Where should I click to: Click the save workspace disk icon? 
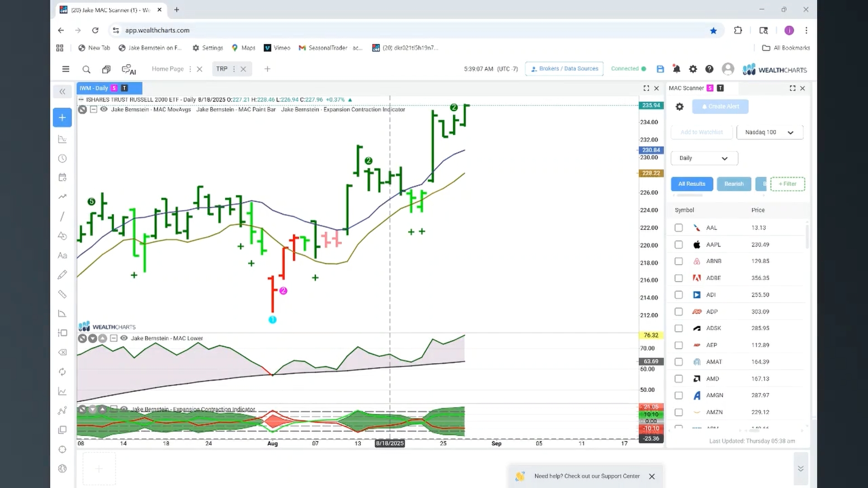coord(660,69)
